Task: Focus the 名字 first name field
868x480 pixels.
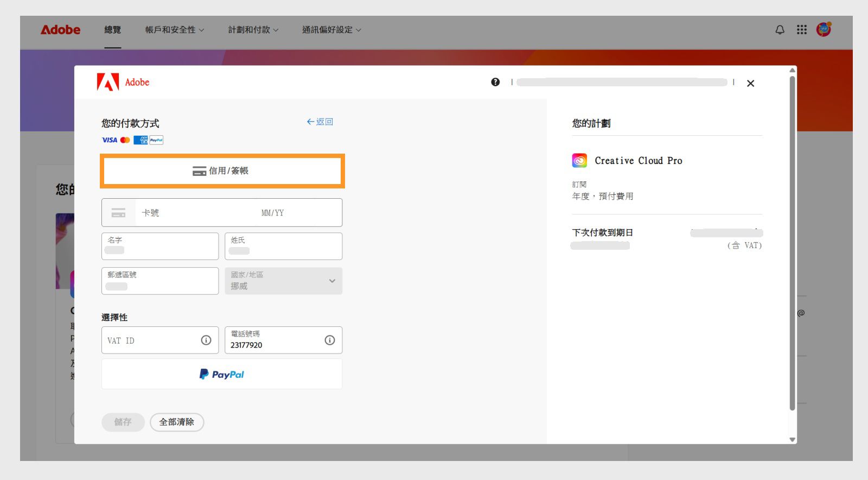Action: 160,246
